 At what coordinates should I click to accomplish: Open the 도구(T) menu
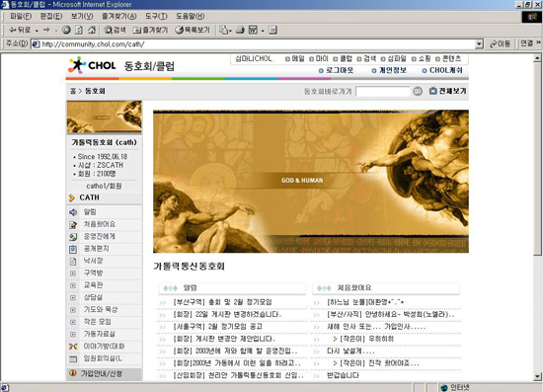coord(156,16)
